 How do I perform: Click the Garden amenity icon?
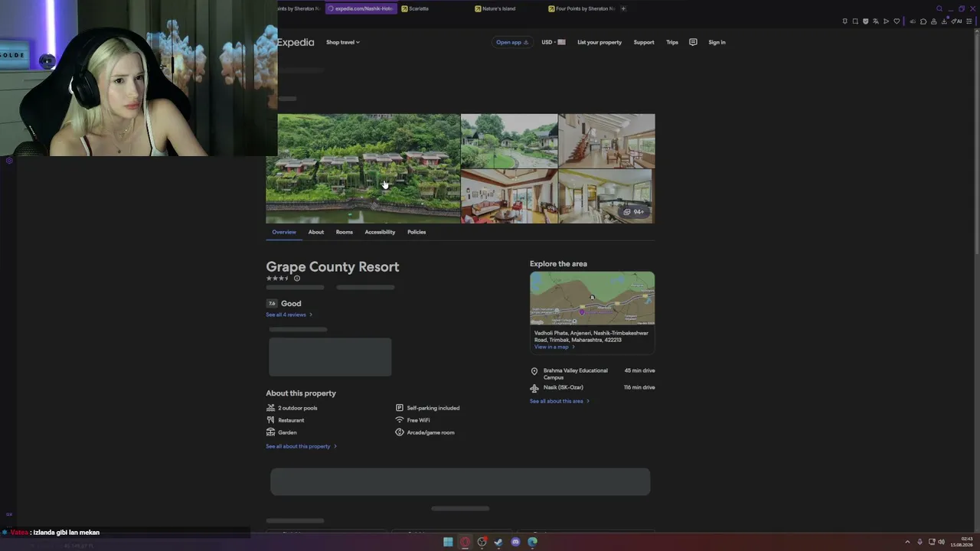click(270, 432)
